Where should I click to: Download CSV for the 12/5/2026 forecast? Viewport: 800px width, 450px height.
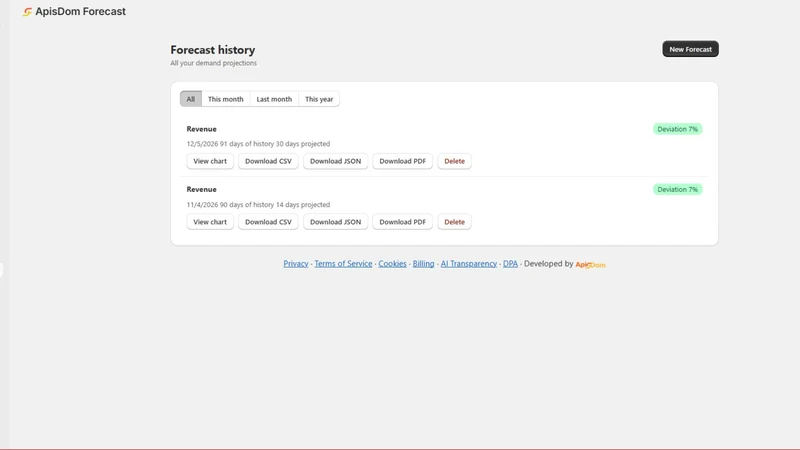268,161
